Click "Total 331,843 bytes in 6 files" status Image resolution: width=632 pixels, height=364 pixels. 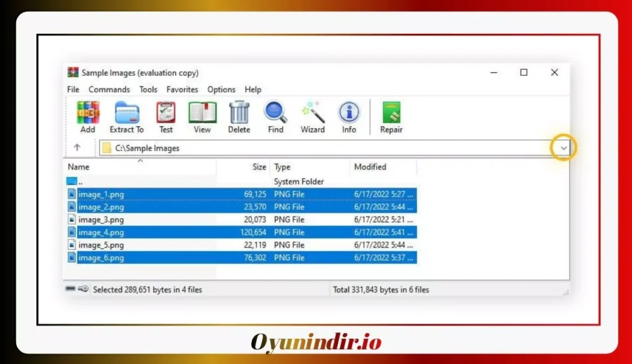381,289
